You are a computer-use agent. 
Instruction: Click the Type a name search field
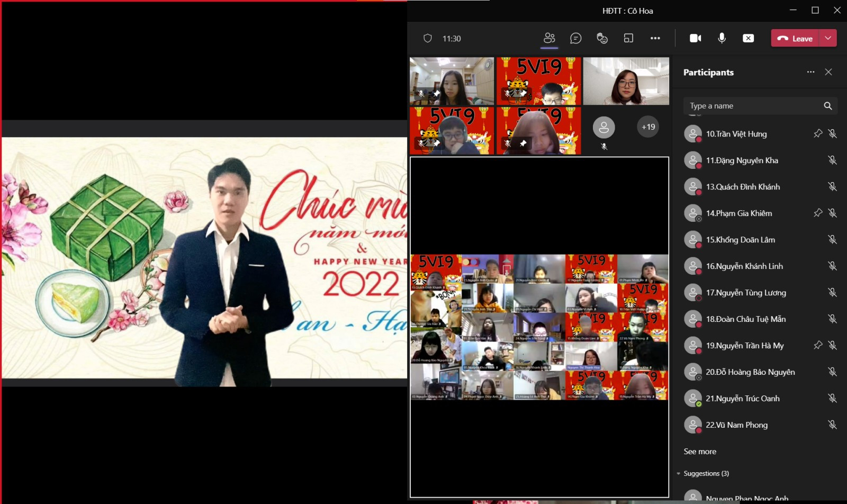(x=752, y=106)
